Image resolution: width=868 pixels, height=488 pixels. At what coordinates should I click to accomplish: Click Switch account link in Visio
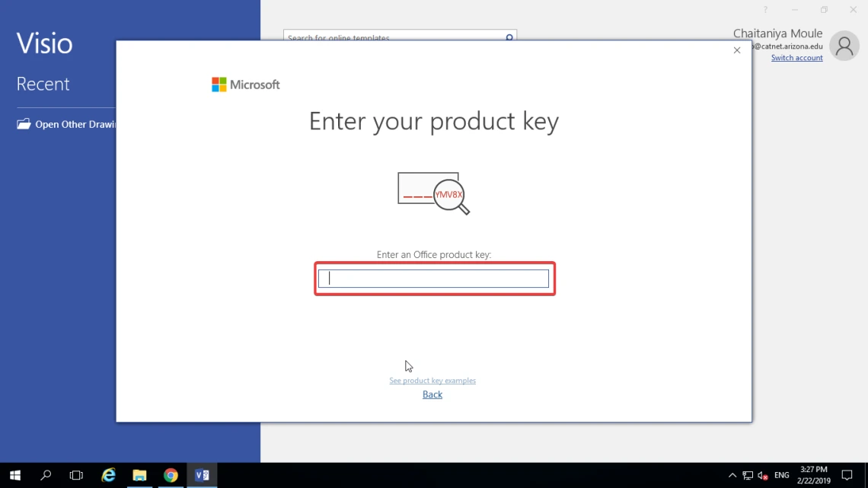pyautogui.click(x=796, y=58)
